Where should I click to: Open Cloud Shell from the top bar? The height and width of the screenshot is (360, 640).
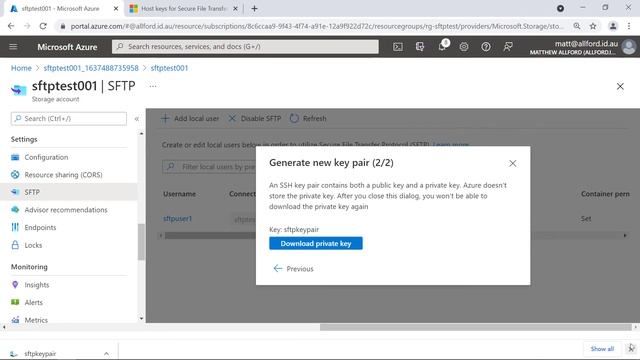point(398,47)
